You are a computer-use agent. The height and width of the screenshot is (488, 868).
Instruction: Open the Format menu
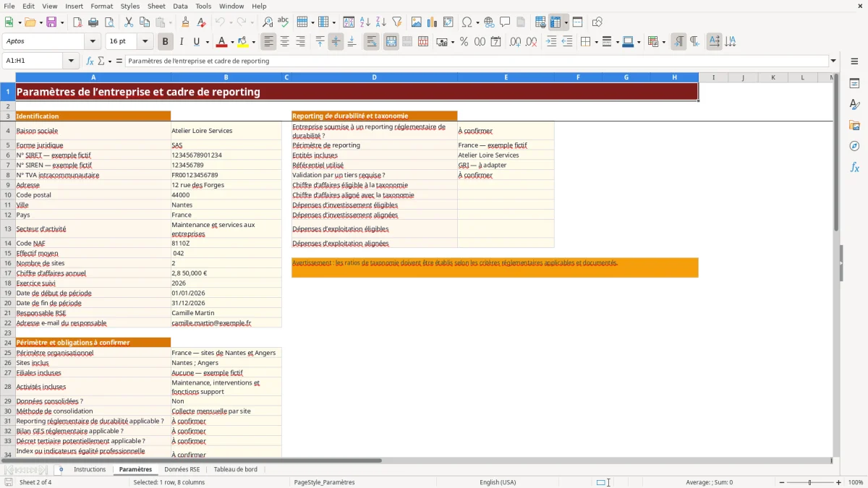click(x=101, y=6)
